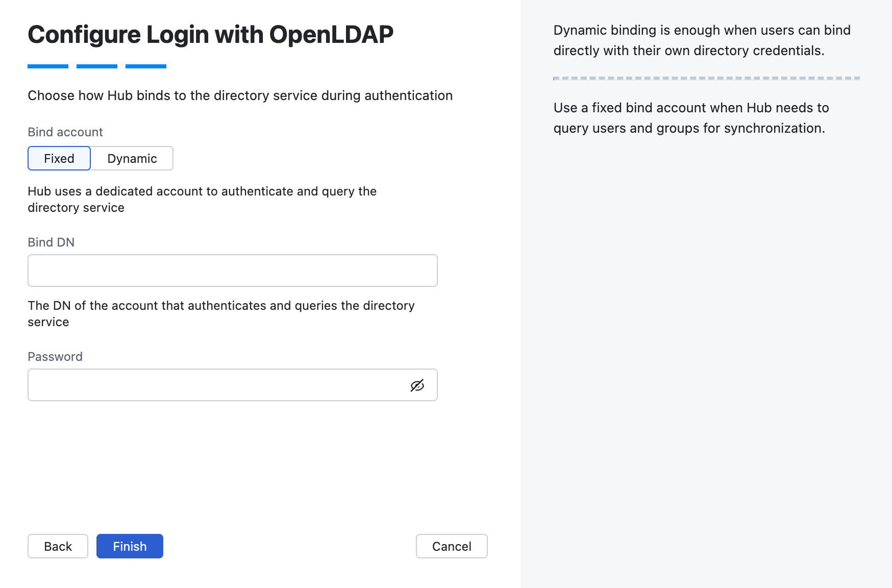This screenshot has width=892, height=588.
Task: Click the Finish button
Action: tap(130, 546)
